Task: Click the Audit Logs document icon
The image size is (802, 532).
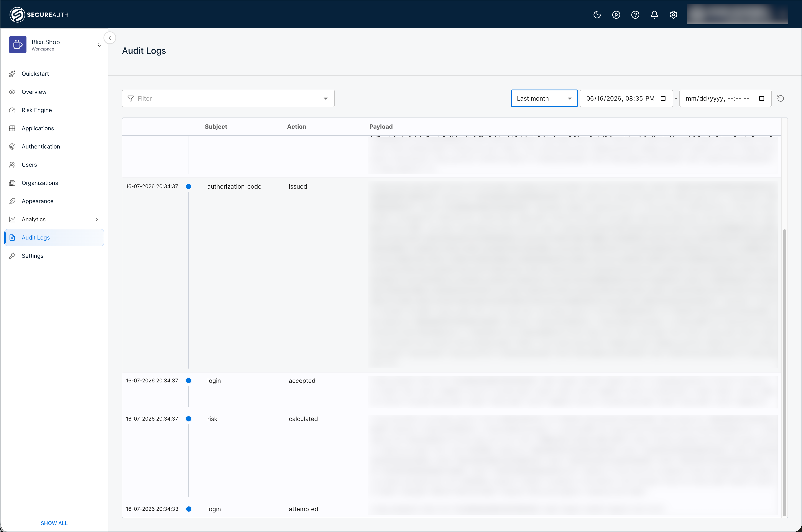Action: 12,238
